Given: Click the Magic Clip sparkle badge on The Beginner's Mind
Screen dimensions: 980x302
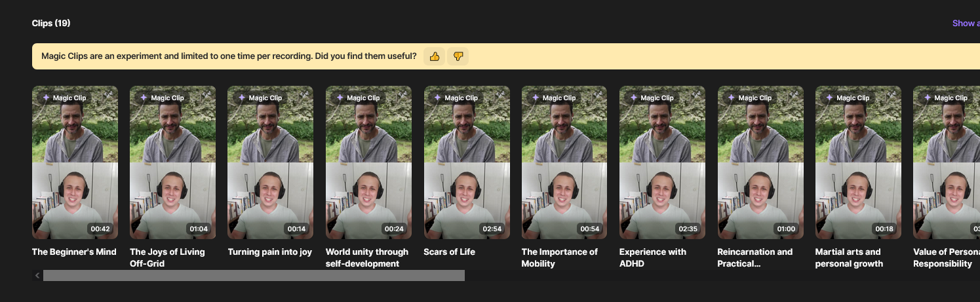Looking at the screenshot, I should point(64,98).
